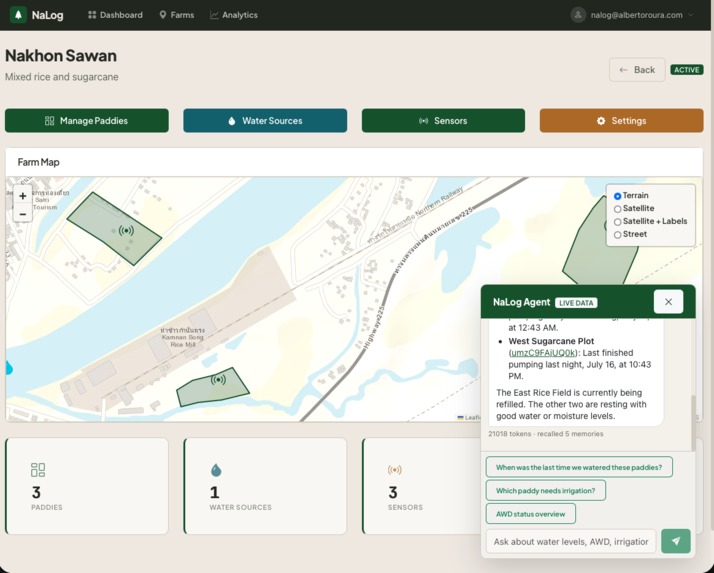Zoom out on the farm map
The image size is (714, 573).
click(23, 214)
